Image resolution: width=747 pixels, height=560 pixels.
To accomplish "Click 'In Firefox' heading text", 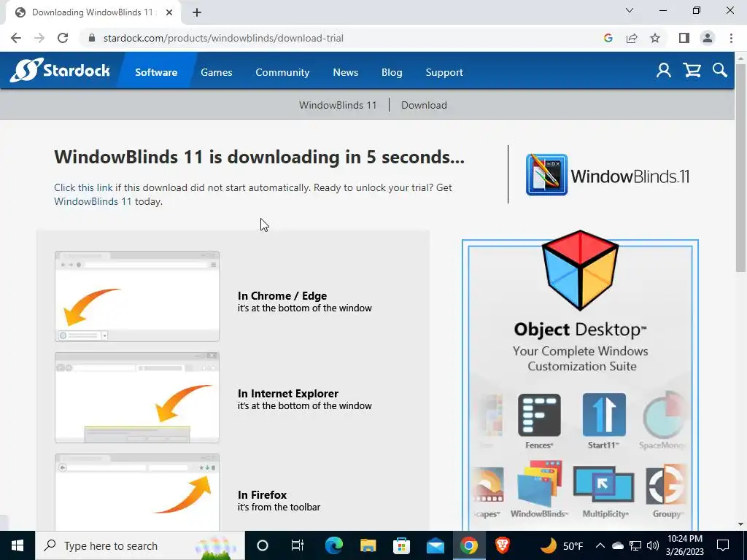I will (263, 495).
